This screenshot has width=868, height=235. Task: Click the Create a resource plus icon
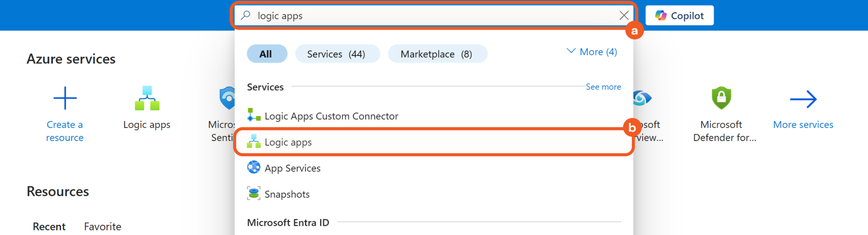click(65, 98)
